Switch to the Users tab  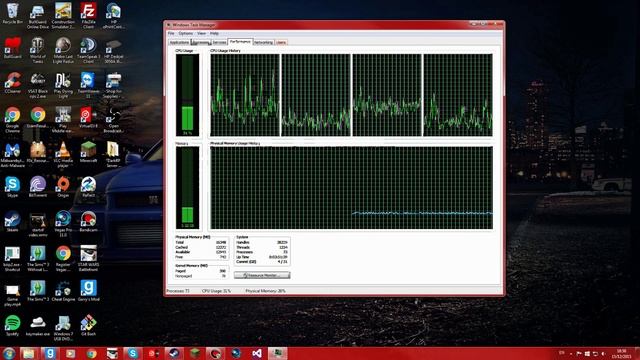281,42
